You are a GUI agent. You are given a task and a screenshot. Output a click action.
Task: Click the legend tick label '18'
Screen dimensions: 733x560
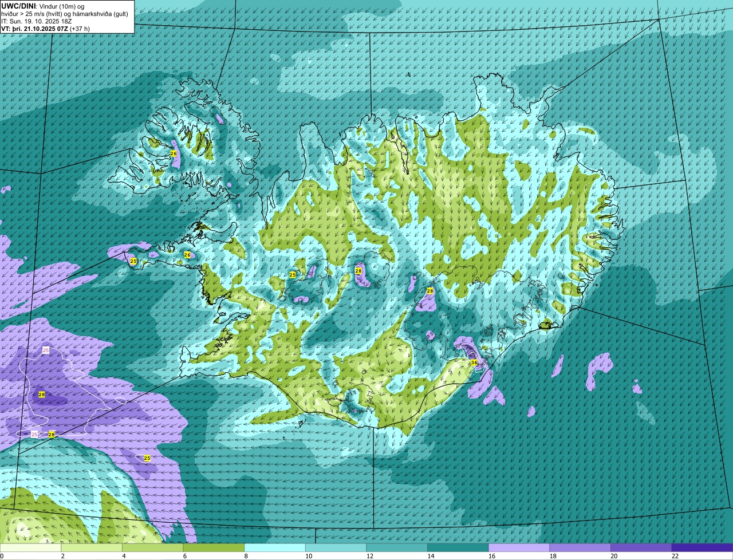(553, 556)
